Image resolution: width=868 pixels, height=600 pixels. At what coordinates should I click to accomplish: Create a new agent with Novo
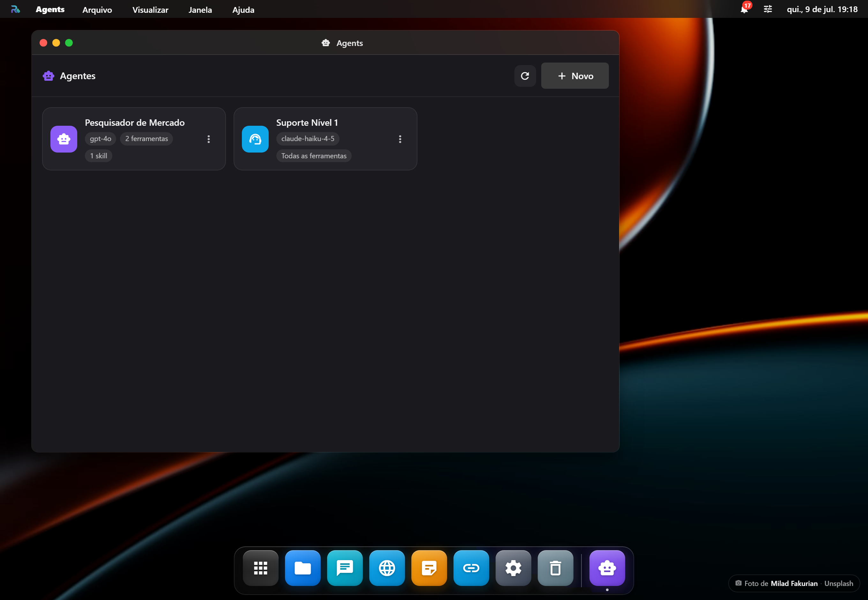(575, 76)
